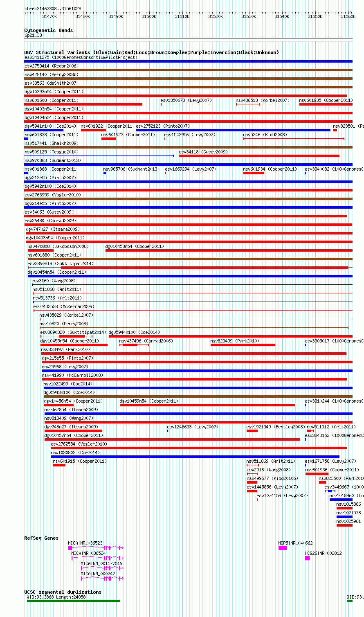The image size is (364, 617).
Task: Click the dgv10404n54 (Cooper2011) label
Action: (54, 117)
